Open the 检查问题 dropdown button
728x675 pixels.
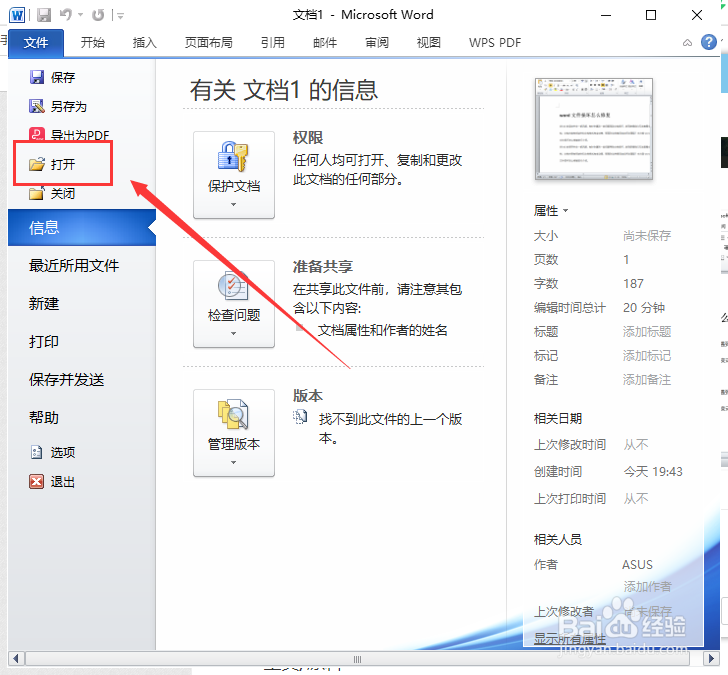(x=234, y=304)
